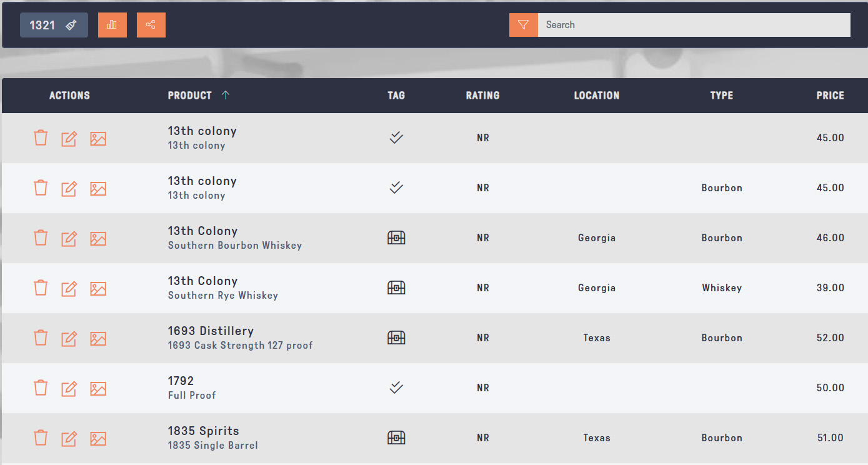Toggle checkmark tag on 1792 Full Proof
868x465 pixels.
pyautogui.click(x=396, y=387)
